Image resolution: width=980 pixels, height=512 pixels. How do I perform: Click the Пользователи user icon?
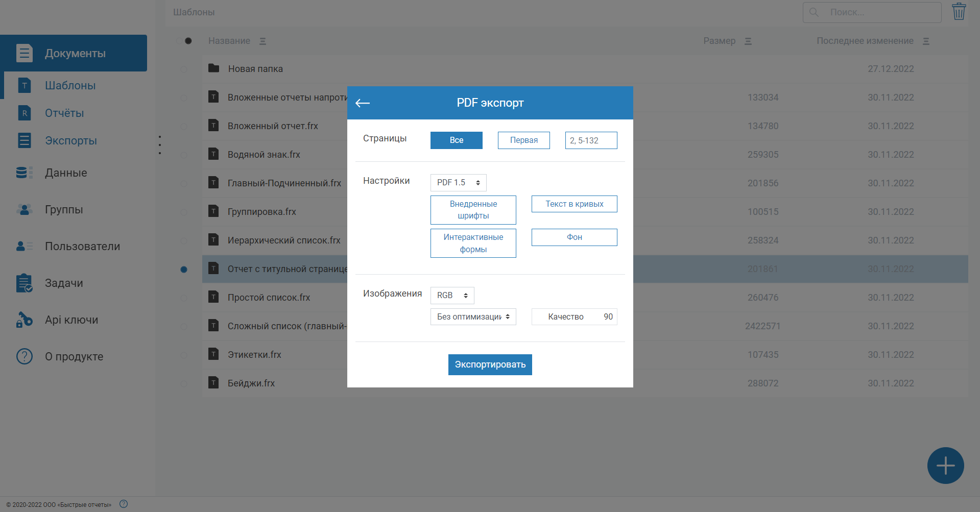24,247
